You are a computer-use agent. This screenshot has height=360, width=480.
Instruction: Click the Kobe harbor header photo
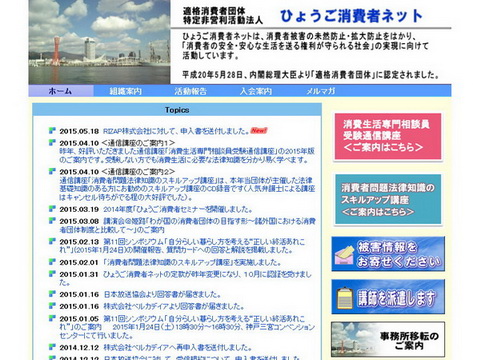(99, 42)
